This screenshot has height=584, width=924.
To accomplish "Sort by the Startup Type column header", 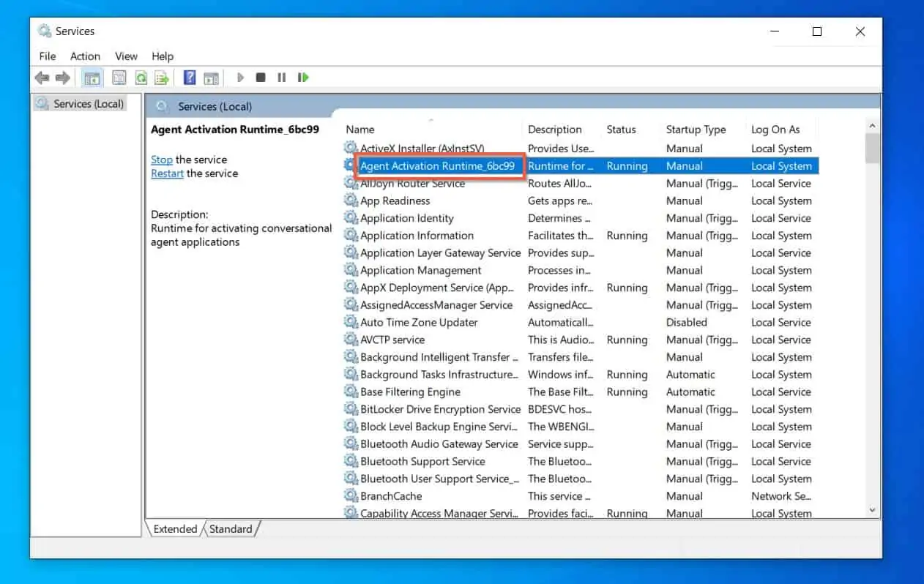I will coord(702,130).
